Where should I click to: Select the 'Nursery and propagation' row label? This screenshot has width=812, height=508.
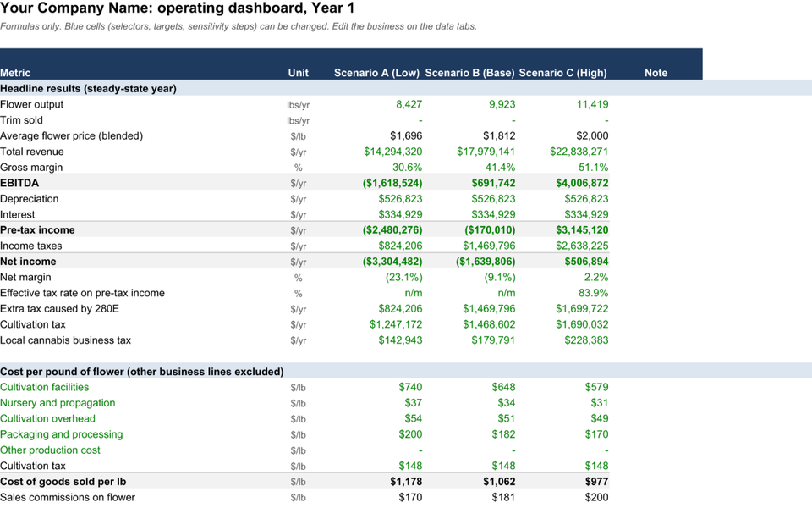tap(58, 403)
